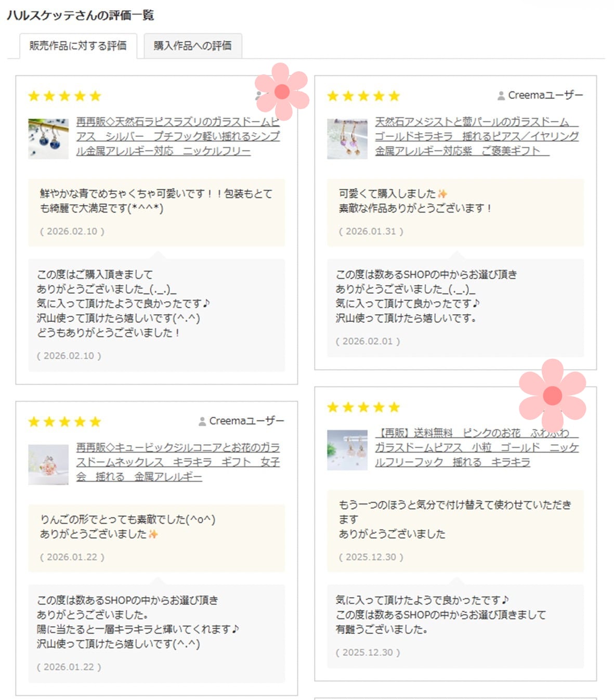Open the cubic zirconia flower necklace link

tap(178, 462)
